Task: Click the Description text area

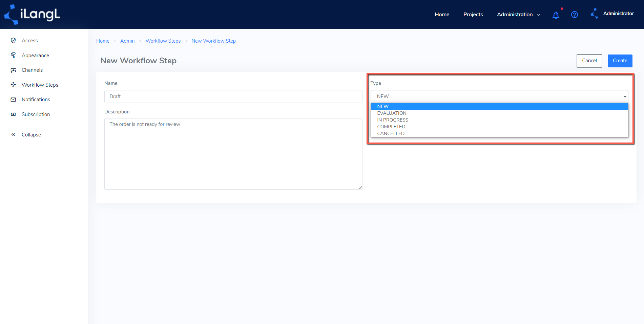Action: point(233,154)
